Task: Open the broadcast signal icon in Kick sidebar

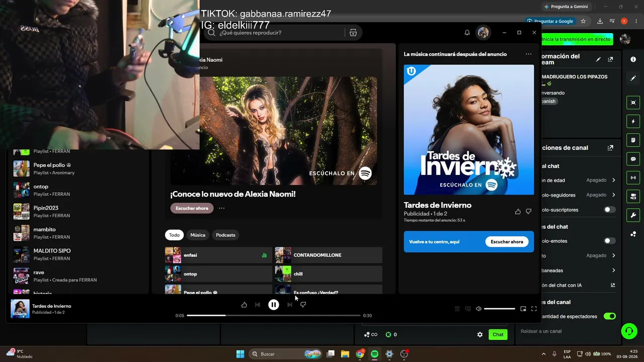Action: click(x=633, y=177)
